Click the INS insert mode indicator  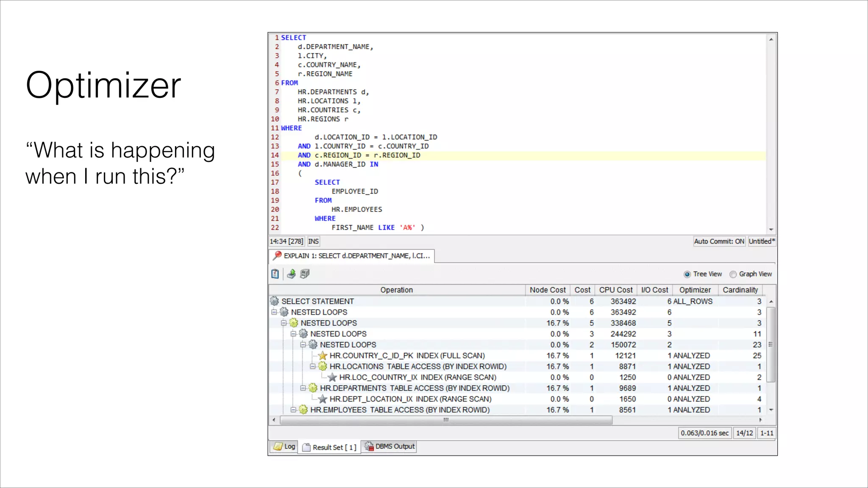point(314,241)
